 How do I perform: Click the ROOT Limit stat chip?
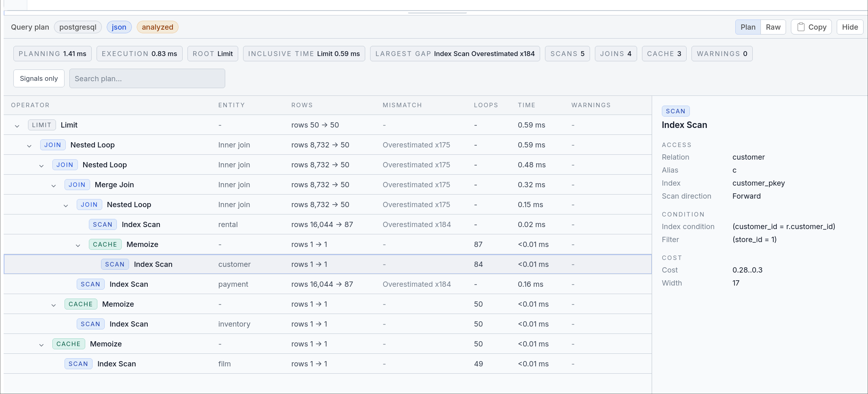point(213,54)
